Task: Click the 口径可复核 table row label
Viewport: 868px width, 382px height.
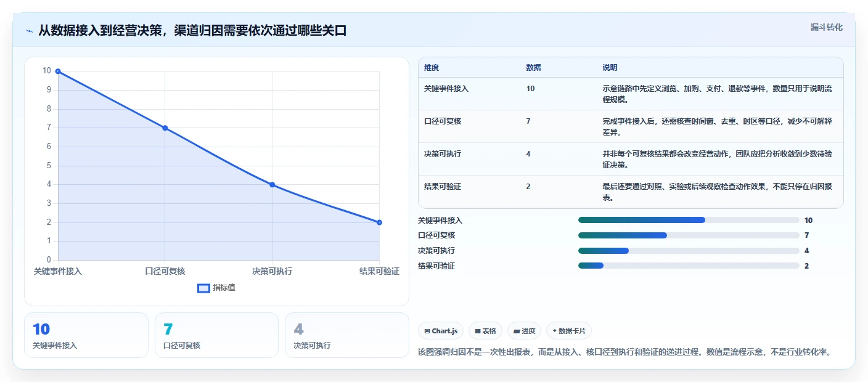Action: pyautogui.click(x=443, y=121)
